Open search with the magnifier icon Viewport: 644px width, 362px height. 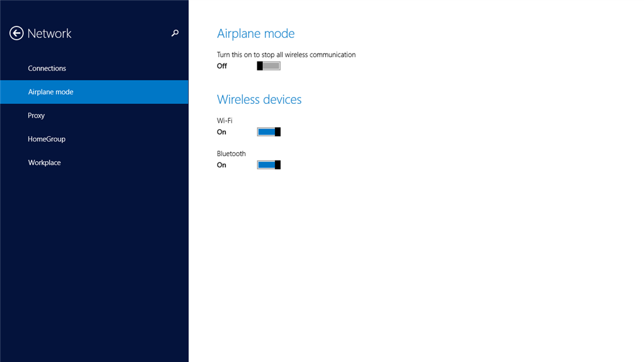pyautogui.click(x=175, y=33)
